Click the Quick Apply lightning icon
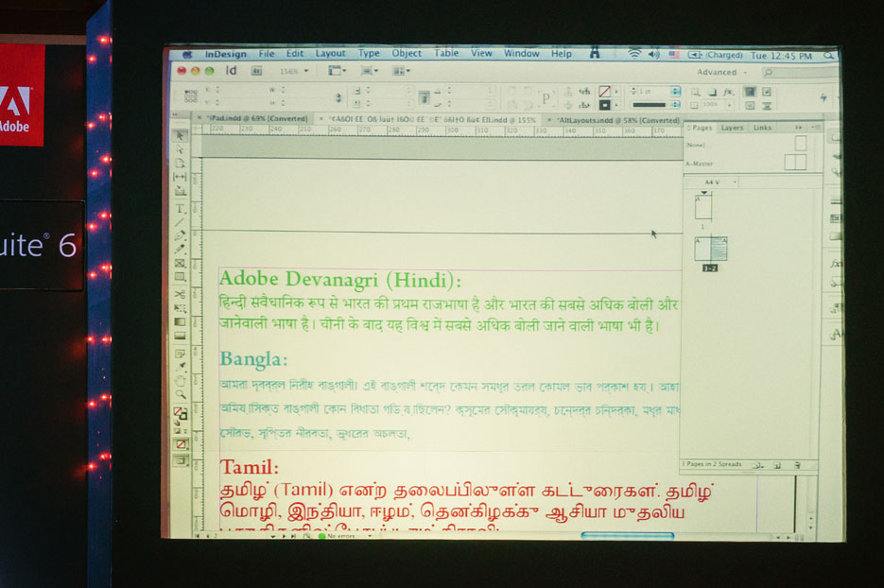 point(823,97)
